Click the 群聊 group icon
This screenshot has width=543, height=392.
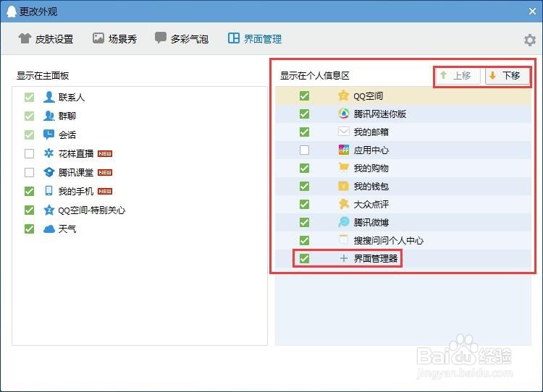(49, 116)
